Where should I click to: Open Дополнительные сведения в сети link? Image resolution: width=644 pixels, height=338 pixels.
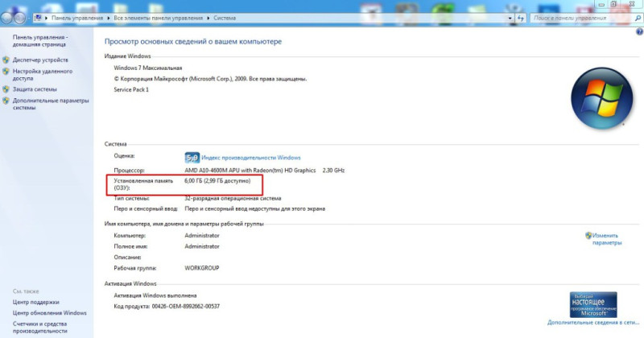(x=593, y=323)
